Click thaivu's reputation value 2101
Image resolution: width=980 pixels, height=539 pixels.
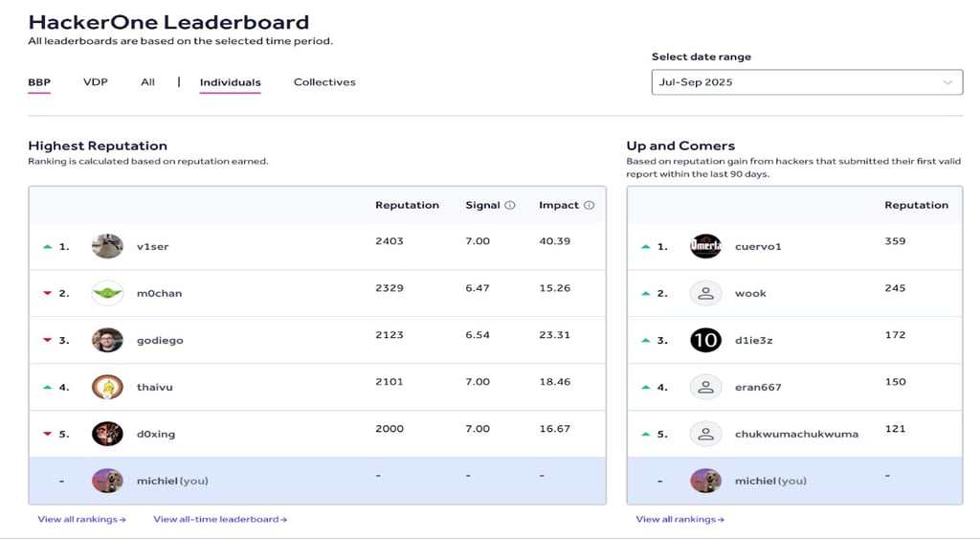click(x=390, y=381)
